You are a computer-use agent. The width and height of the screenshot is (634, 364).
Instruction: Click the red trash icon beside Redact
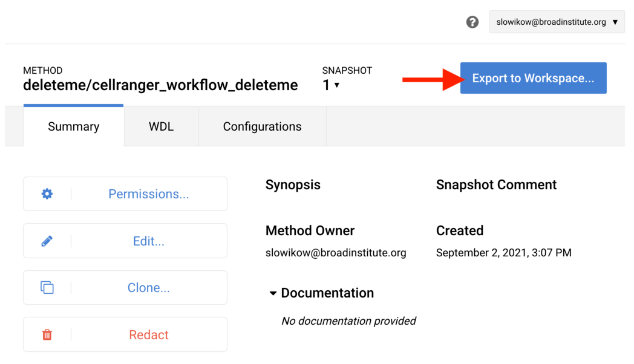47,335
